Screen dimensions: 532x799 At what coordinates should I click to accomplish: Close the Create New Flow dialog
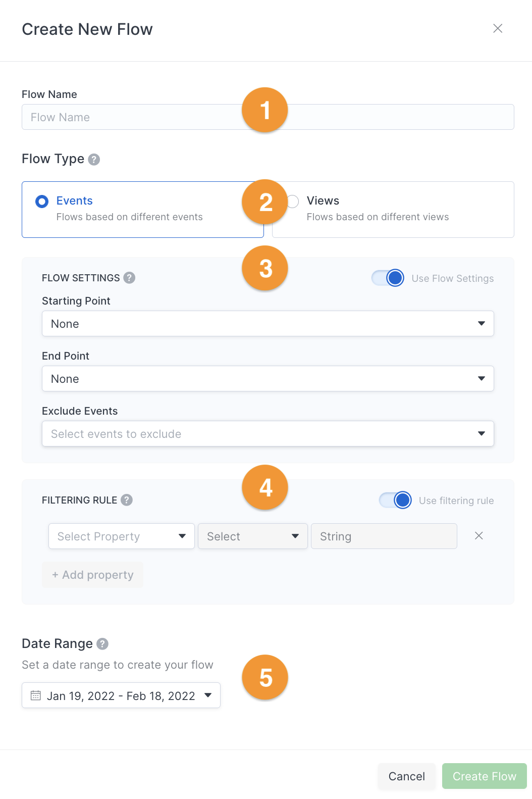tap(498, 29)
